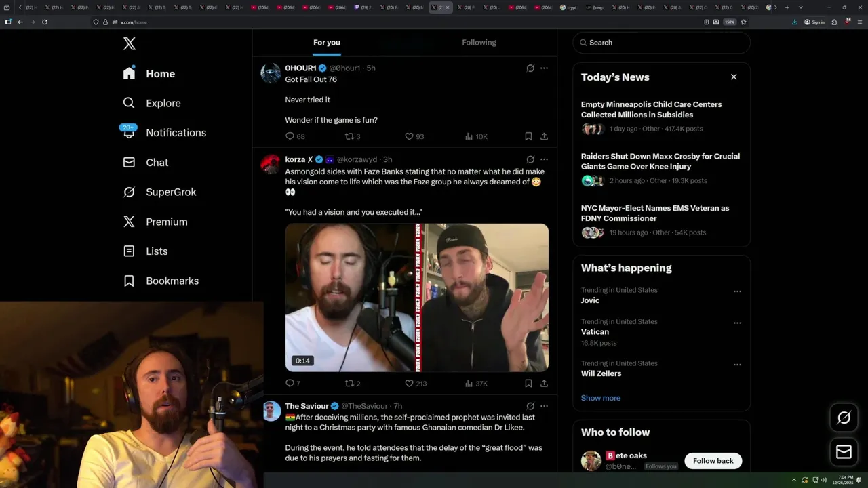The image size is (868, 488).
Task: Toggle the browser sidebar button
Action: (x=8, y=22)
